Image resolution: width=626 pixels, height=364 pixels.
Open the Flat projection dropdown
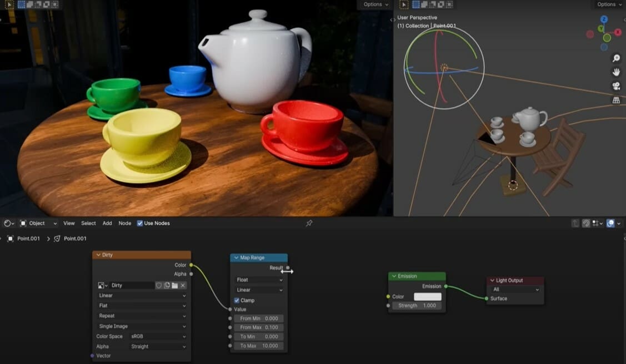(x=142, y=305)
